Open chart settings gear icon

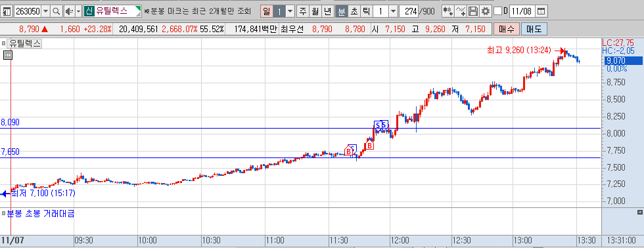pyautogui.click(x=486, y=11)
